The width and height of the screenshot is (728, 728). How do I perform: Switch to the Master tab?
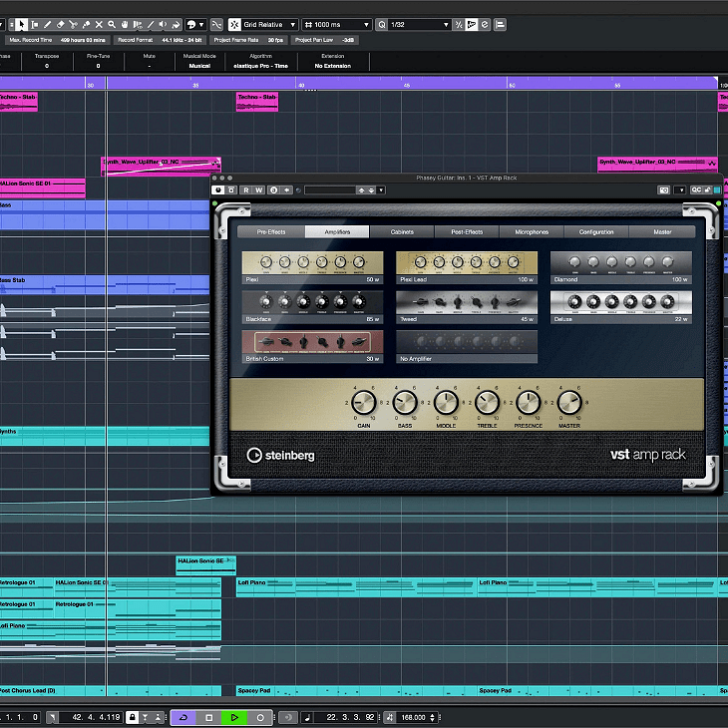point(662,231)
